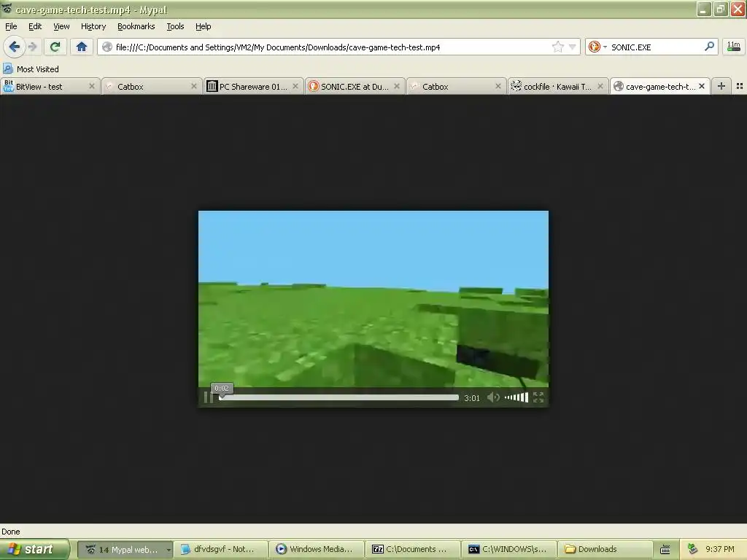Click the site identity globe icon

pos(107,47)
